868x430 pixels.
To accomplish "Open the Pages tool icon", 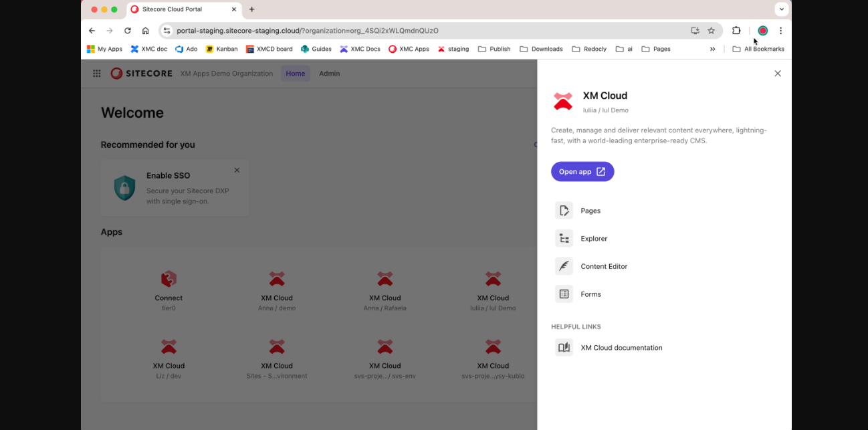I will pos(564,211).
